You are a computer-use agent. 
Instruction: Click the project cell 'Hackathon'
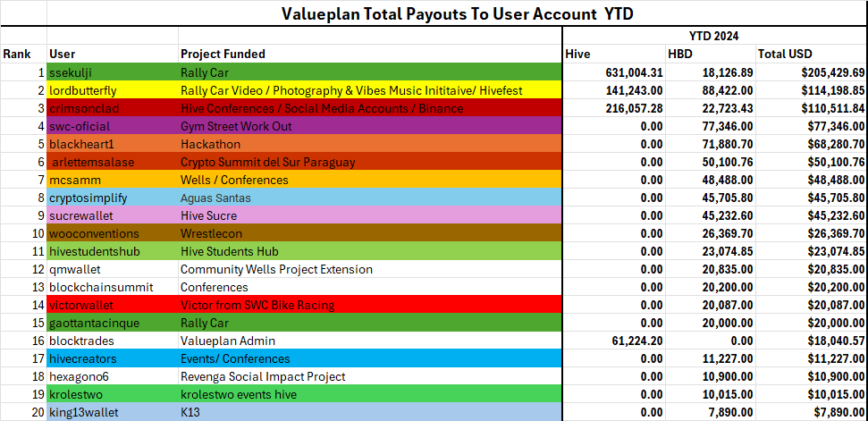pyautogui.click(x=370, y=145)
